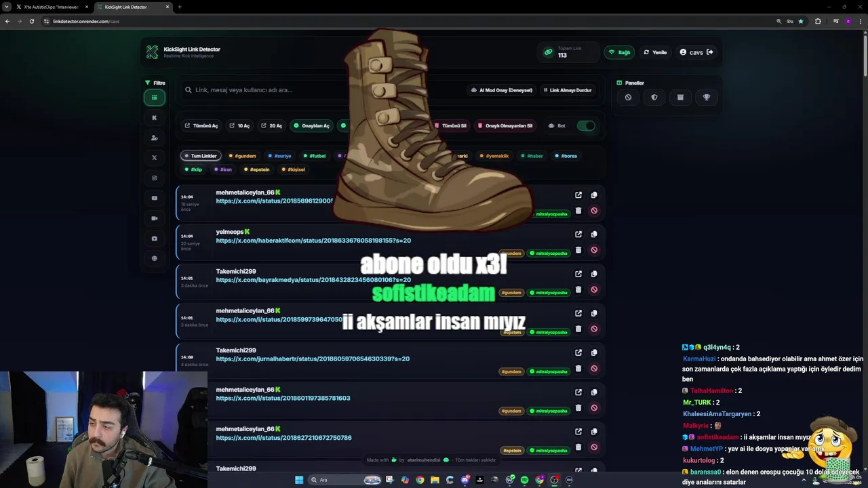Filter by #yemeklik tag chip
Image resolution: width=868 pixels, height=488 pixels.
pos(494,156)
